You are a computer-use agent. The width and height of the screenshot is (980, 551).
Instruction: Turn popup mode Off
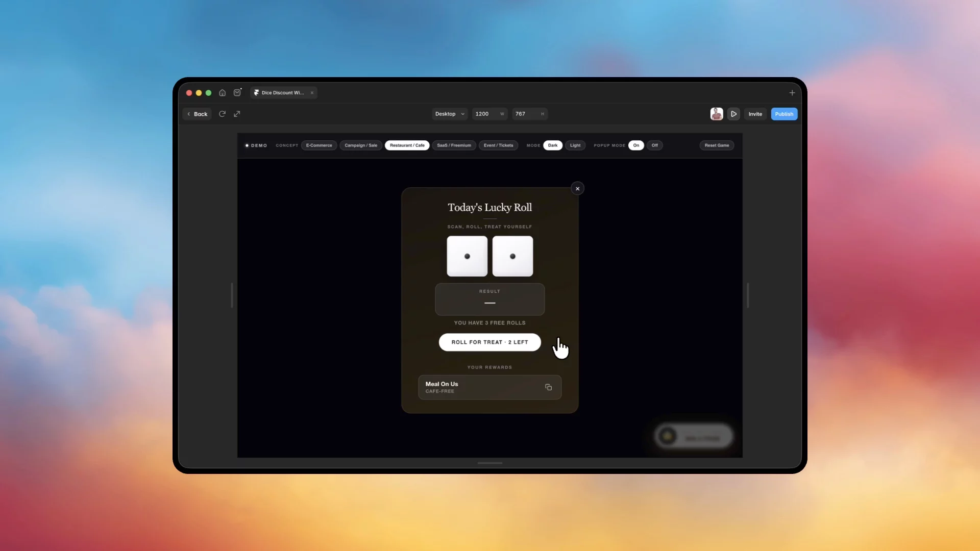(654, 145)
